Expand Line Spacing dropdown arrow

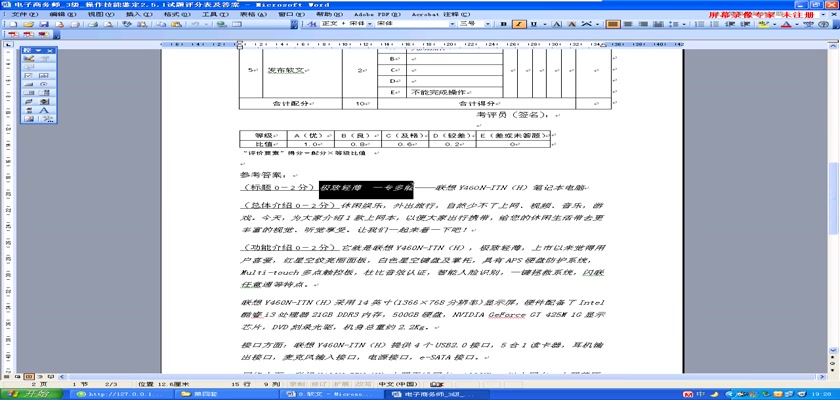[x=684, y=25]
